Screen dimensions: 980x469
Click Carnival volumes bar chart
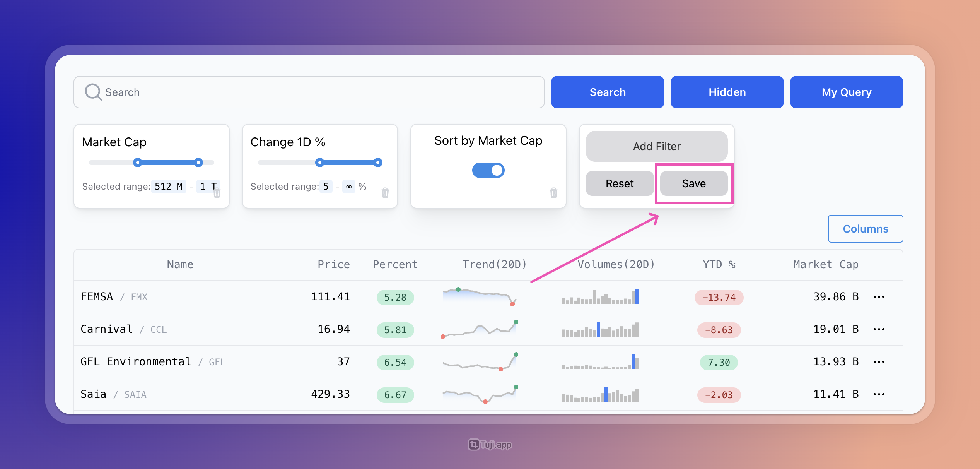point(600,329)
